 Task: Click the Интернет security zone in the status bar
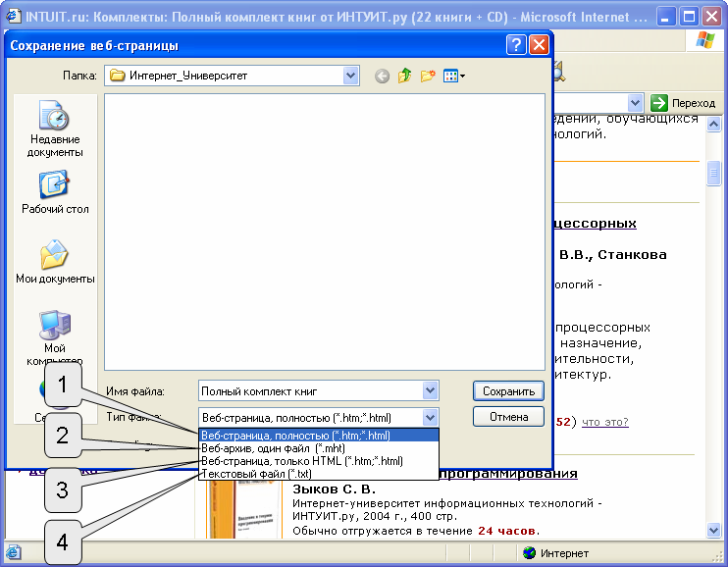555,553
